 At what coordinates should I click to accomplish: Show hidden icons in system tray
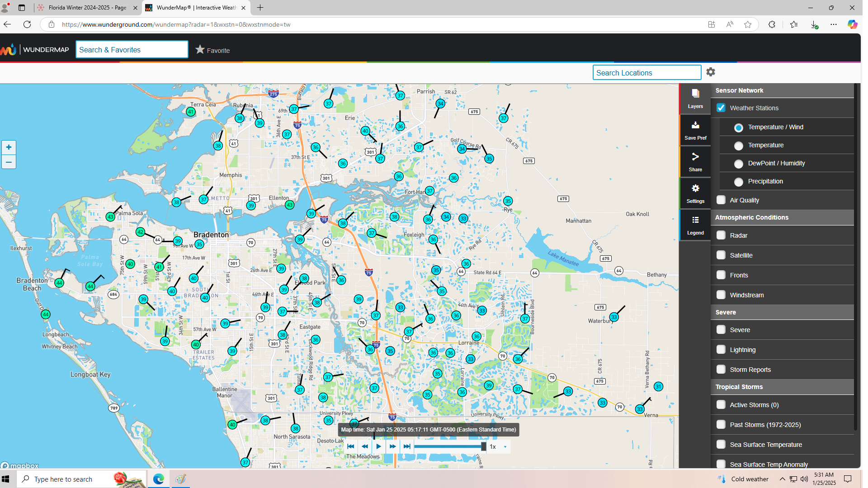pos(782,479)
